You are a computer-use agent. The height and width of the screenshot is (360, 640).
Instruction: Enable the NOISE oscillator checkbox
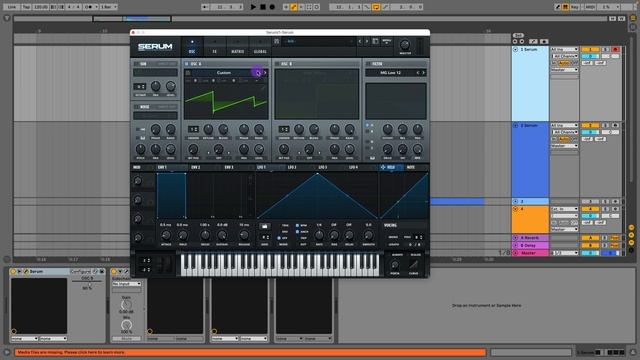(137, 107)
